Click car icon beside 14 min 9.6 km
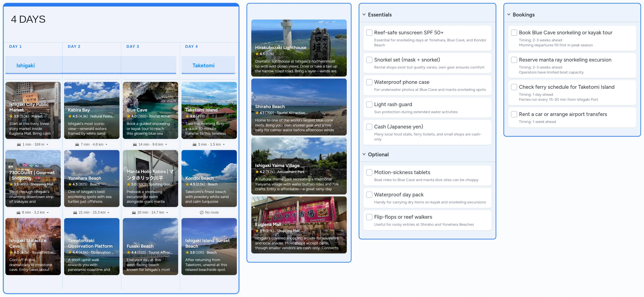 (135, 144)
